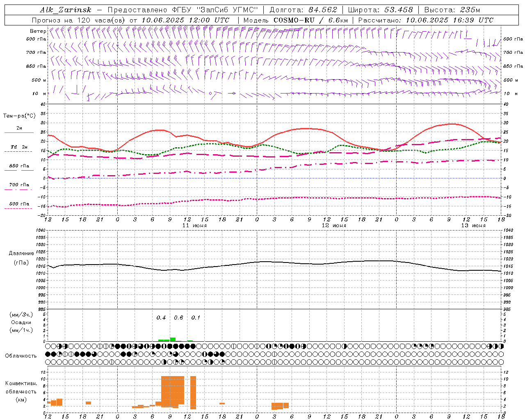Click the "Облачность" cloud cover label
This screenshot has height=420, width=525.
coord(21,356)
